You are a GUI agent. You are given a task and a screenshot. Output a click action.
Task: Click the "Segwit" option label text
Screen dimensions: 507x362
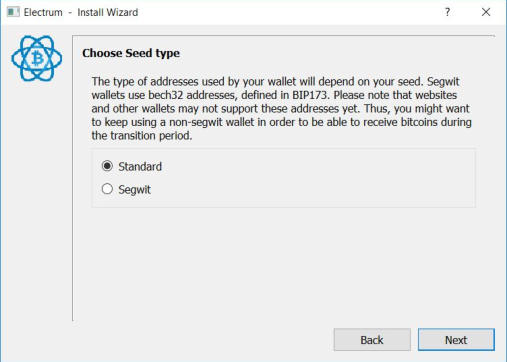pos(134,190)
